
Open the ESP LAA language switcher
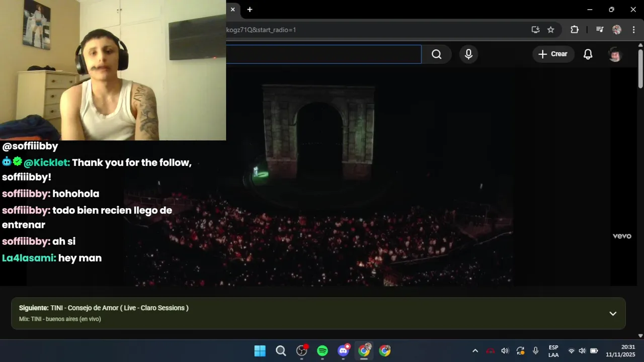click(x=553, y=351)
